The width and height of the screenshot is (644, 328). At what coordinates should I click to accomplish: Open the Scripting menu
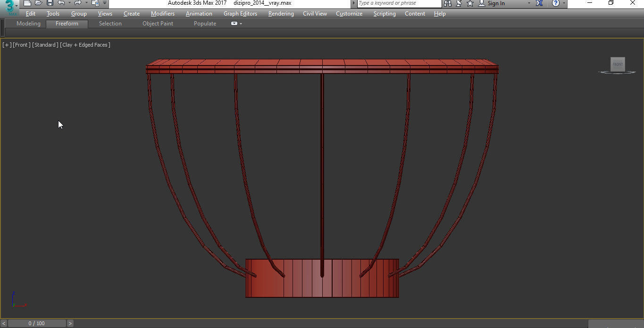[385, 14]
